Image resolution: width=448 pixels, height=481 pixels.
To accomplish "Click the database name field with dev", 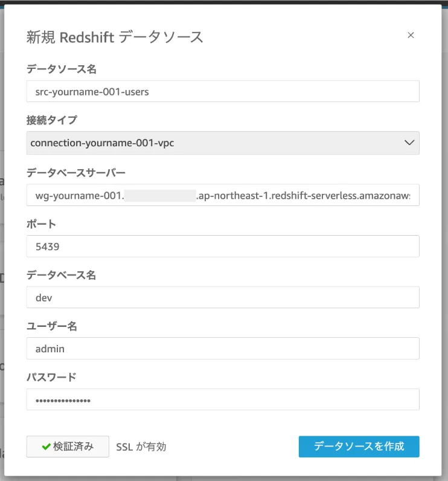I will (x=223, y=297).
